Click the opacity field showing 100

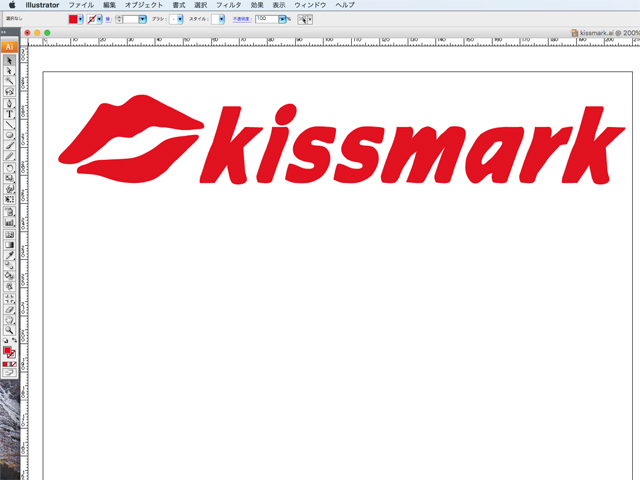point(267,19)
